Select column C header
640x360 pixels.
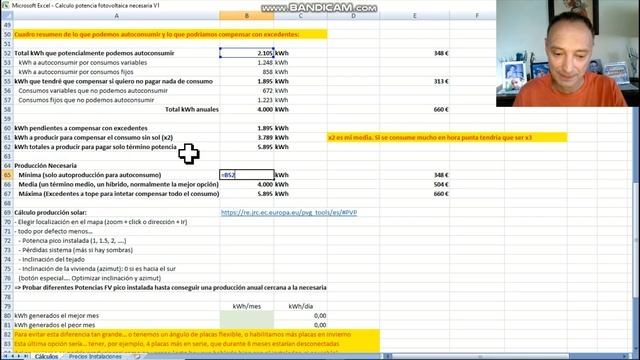pyautogui.click(x=300, y=16)
